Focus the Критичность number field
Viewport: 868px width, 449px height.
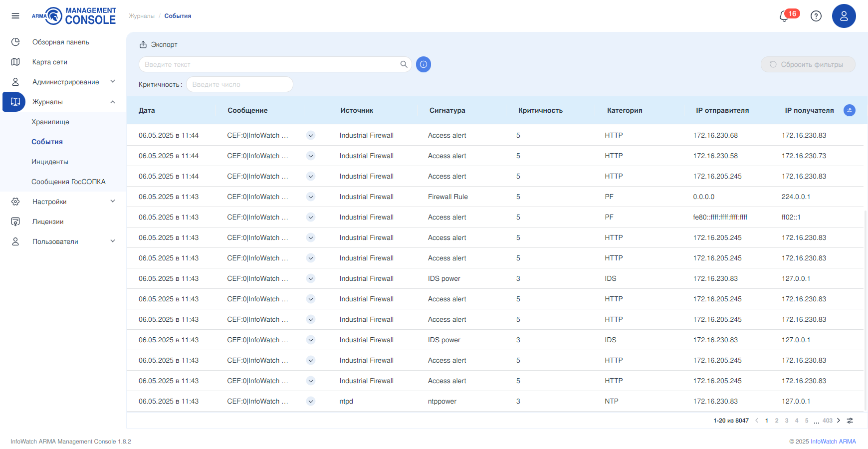coord(239,84)
